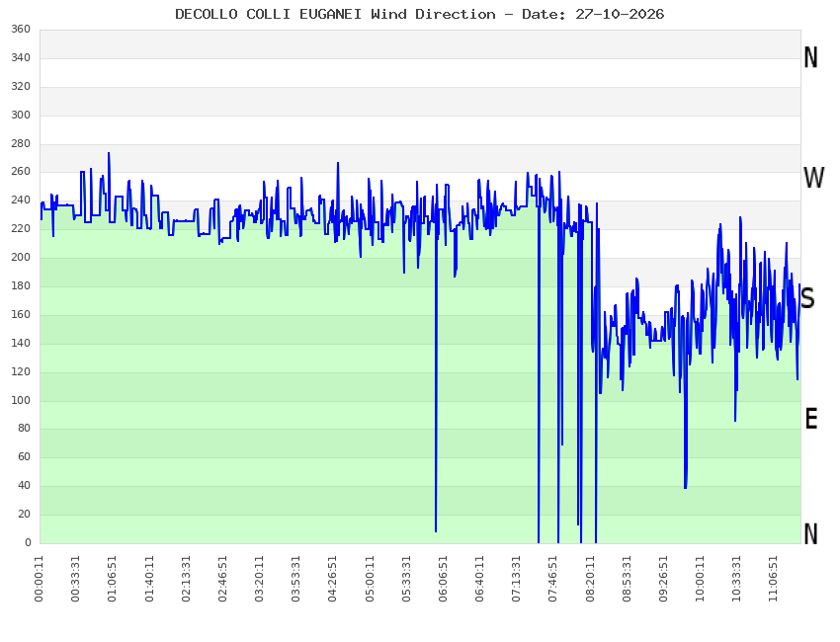
Task: Select the 03:53:31 x-axis timestamp
Action: [295, 579]
